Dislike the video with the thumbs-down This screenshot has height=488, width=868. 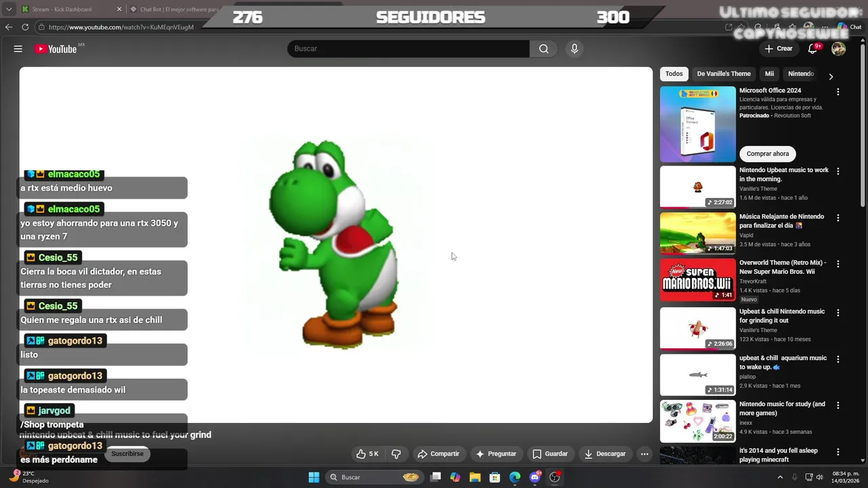[x=396, y=454]
